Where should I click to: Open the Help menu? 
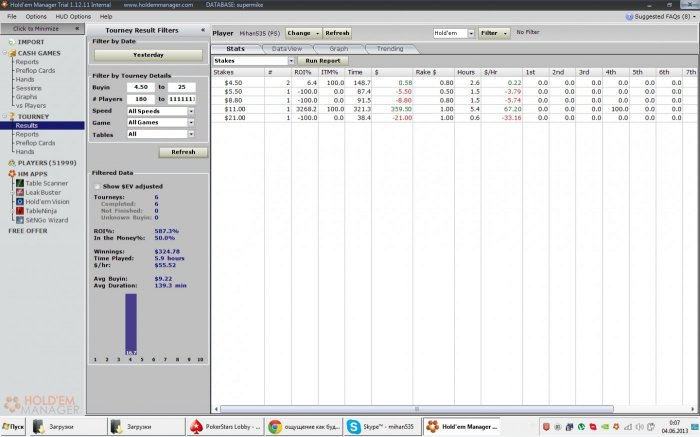[x=106, y=17]
